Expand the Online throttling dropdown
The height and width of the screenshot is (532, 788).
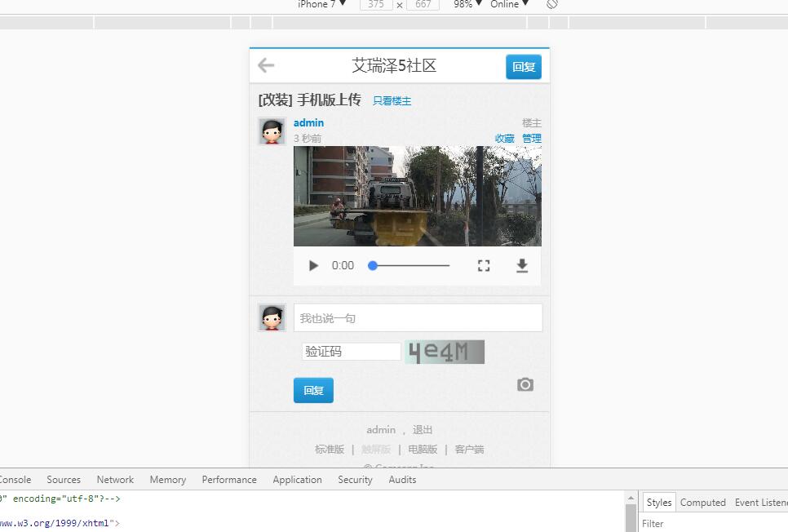pyautogui.click(x=509, y=4)
